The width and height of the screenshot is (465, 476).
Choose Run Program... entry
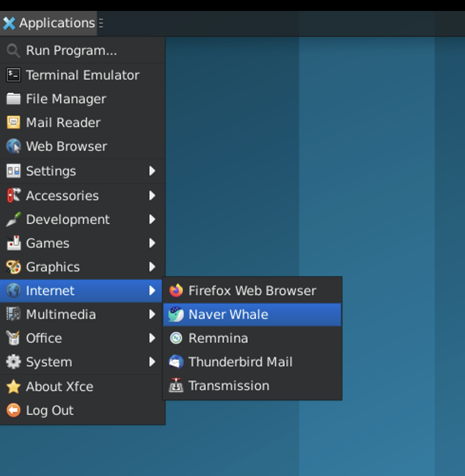click(x=82, y=50)
